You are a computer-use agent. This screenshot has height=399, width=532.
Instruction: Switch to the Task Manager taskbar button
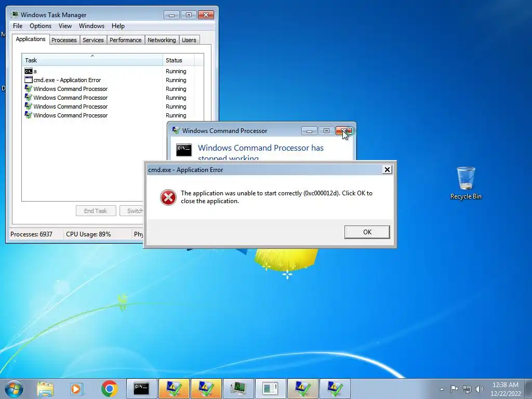[x=238, y=389]
